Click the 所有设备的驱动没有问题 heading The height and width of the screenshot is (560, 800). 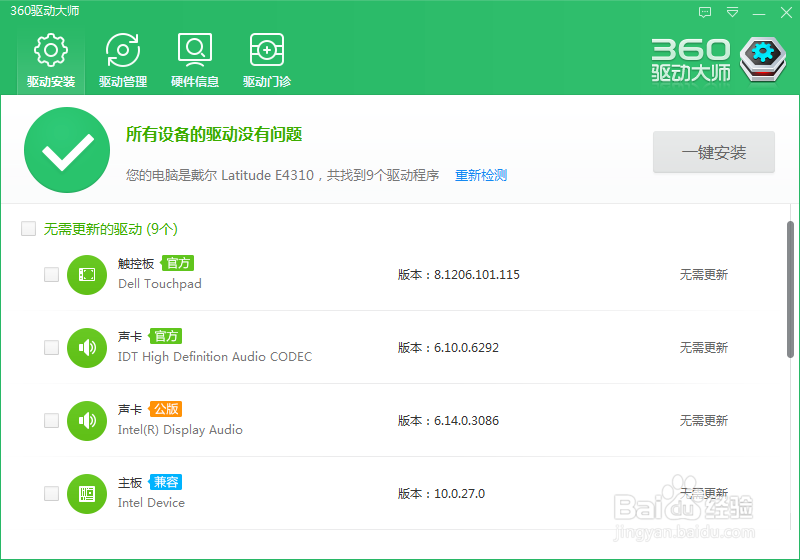[x=214, y=135]
